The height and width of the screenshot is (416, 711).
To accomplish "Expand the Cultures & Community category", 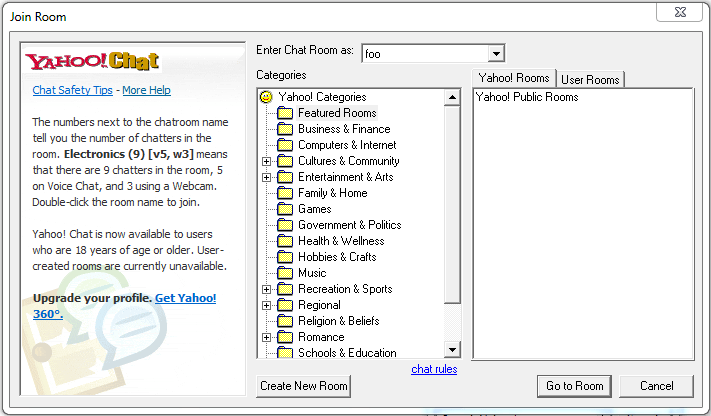I will pos(267,161).
